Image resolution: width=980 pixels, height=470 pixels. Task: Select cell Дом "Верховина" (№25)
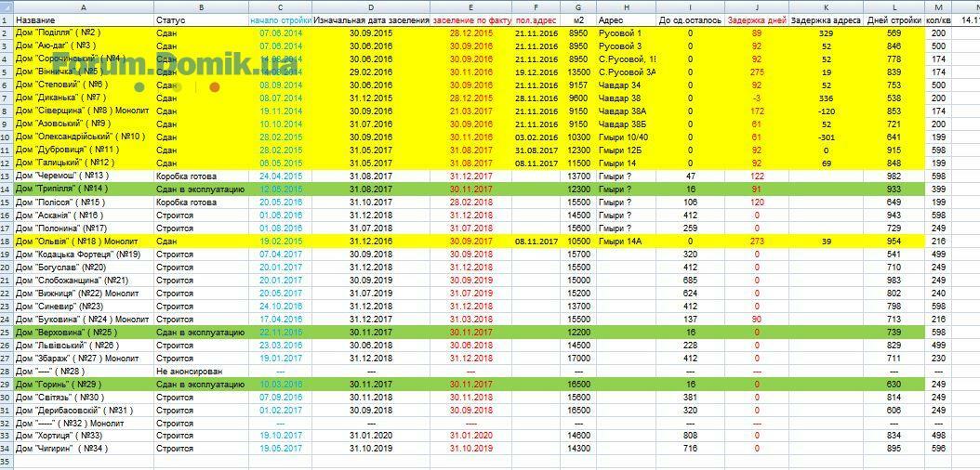click(x=84, y=332)
